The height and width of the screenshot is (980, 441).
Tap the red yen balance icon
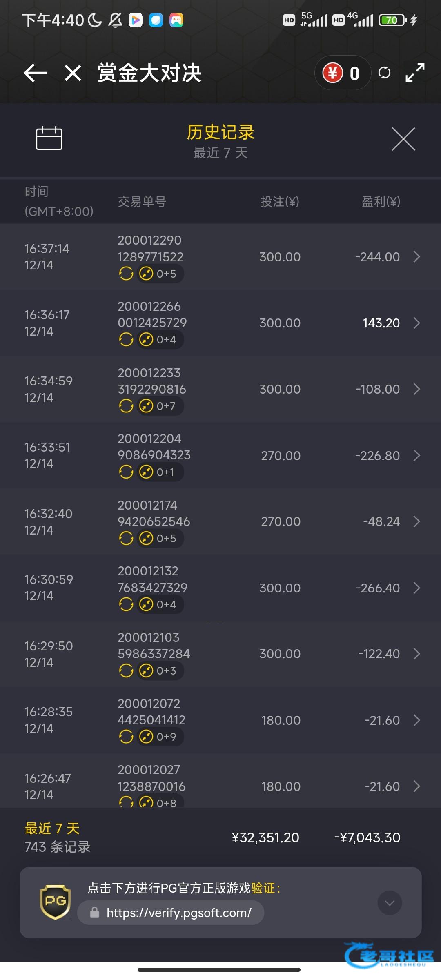[x=333, y=73]
